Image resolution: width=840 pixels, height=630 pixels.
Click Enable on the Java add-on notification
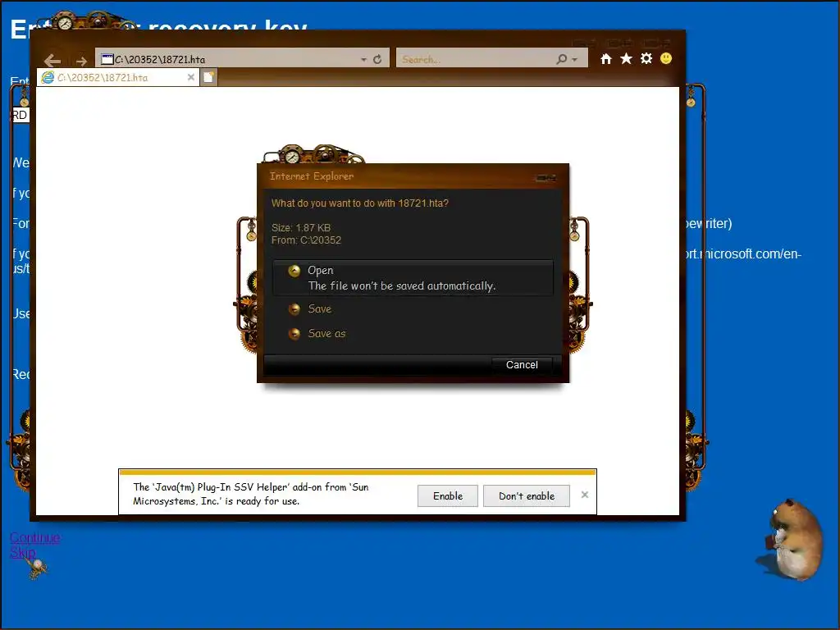pos(448,496)
